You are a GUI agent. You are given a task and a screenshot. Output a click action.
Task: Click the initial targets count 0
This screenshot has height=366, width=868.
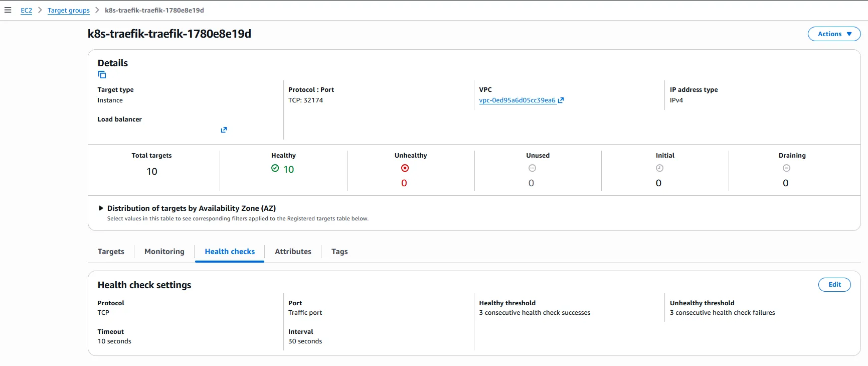click(659, 183)
